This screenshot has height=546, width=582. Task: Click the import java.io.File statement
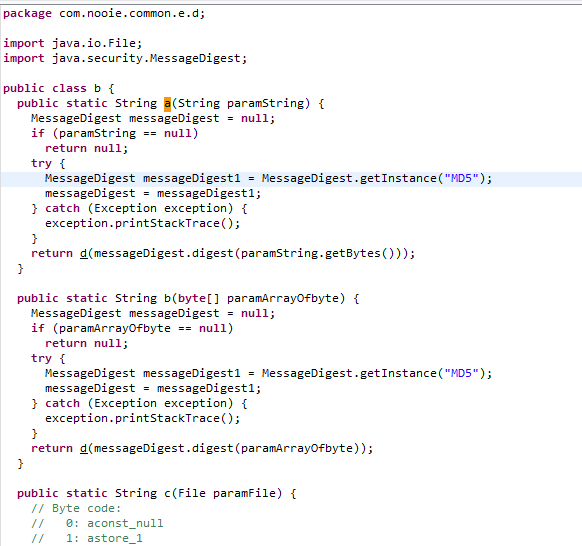point(73,43)
